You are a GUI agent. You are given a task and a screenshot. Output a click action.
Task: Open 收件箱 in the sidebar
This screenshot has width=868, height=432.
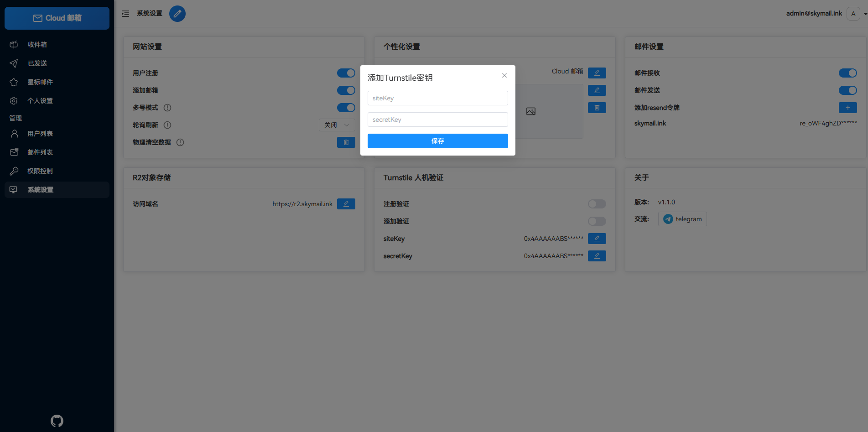click(x=37, y=45)
